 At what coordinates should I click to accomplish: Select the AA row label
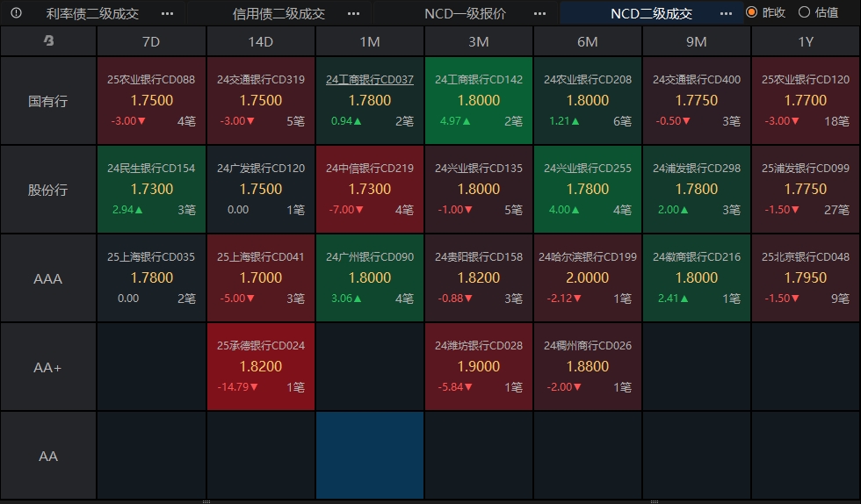(x=48, y=456)
